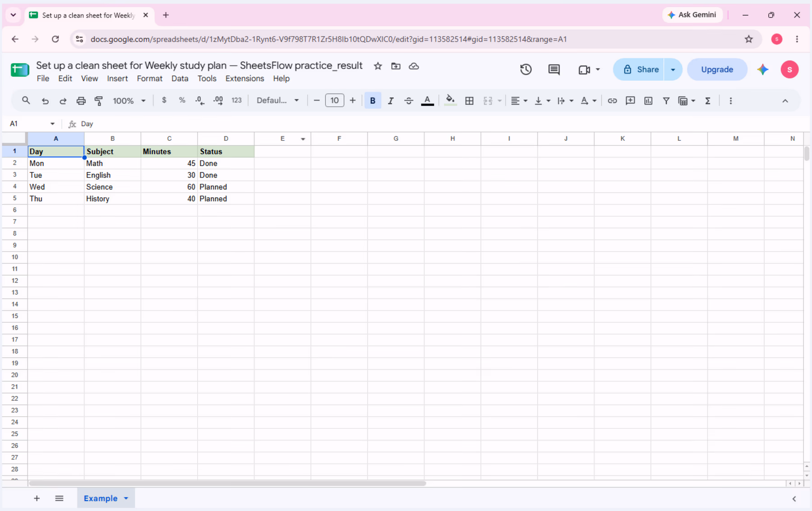Open the borders icon

coord(469,101)
